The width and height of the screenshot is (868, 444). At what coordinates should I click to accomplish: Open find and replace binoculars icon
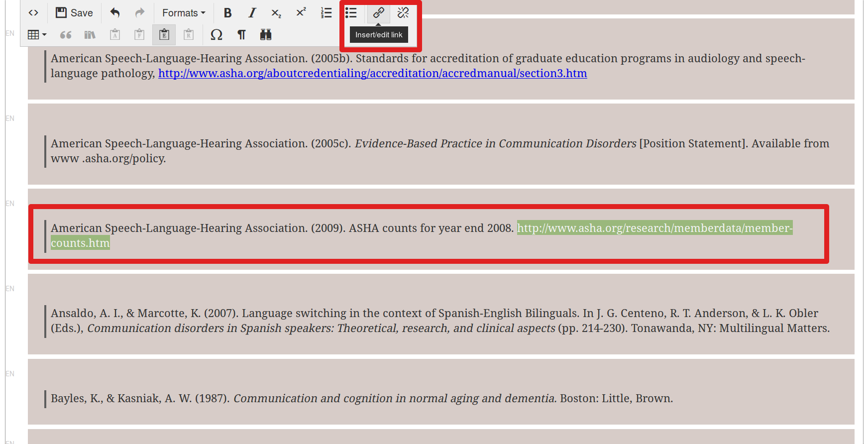coord(266,35)
